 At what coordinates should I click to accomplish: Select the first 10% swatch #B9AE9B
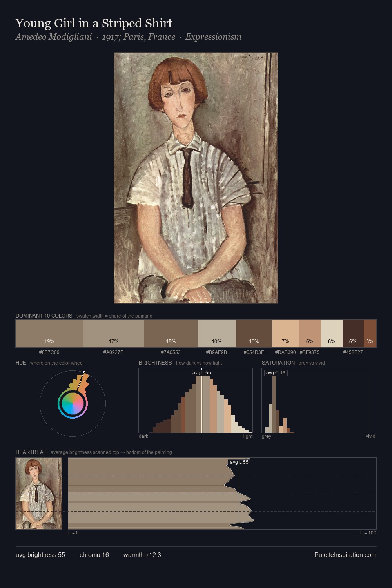217,334
